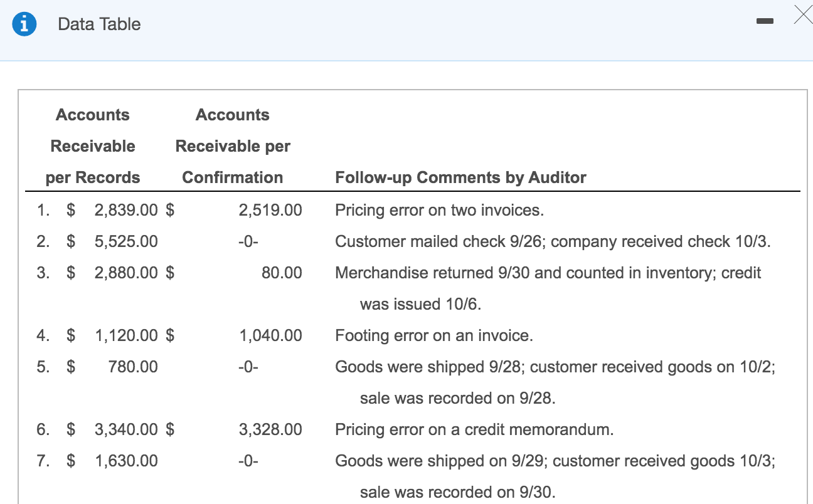Click the 1,040.00 confirmation value
813x504 pixels.
pyautogui.click(x=272, y=335)
